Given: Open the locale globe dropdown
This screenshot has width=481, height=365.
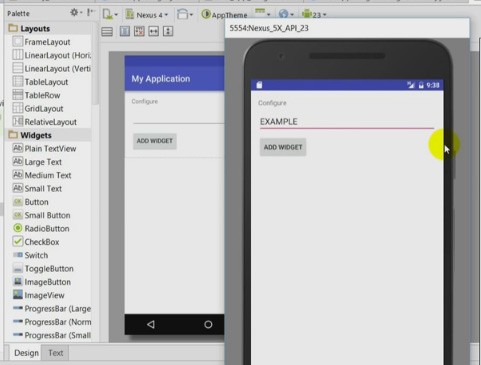Looking at the screenshot, I should click(286, 14).
